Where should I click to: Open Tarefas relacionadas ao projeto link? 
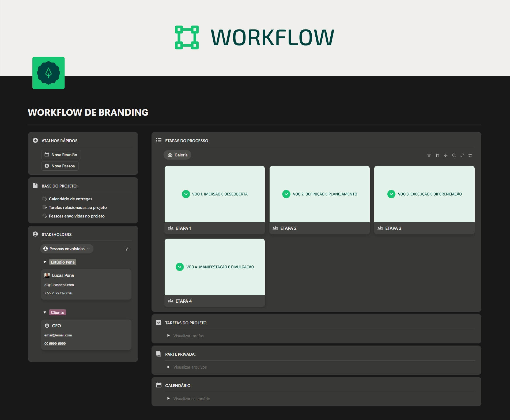[78, 208]
